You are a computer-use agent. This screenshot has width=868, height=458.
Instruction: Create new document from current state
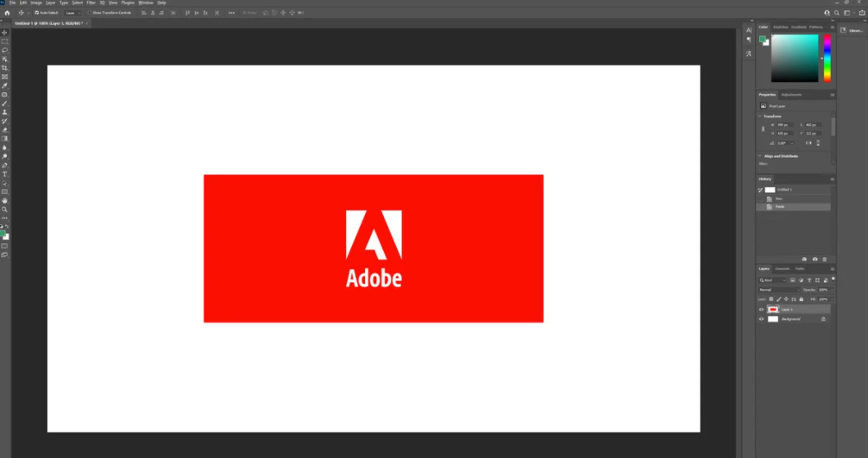pyautogui.click(x=804, y=259)
